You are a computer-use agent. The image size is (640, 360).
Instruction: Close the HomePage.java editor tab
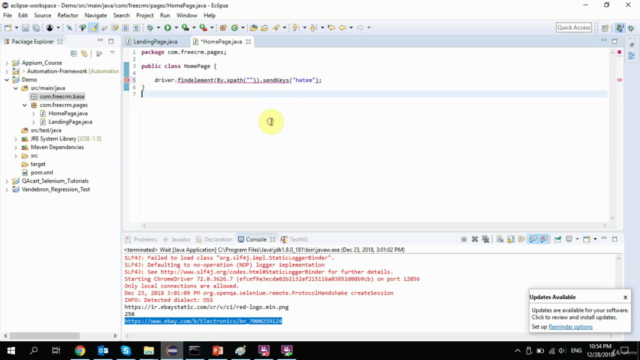(x=248, y=42)
